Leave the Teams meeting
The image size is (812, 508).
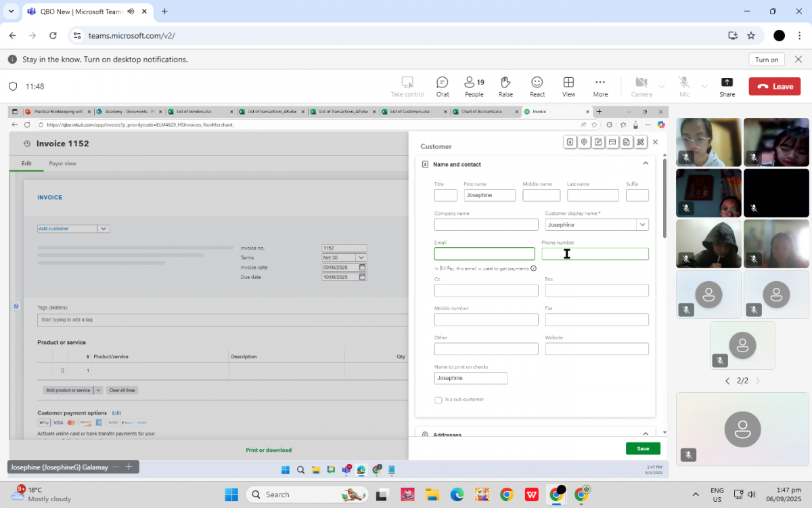coord(774,87)
